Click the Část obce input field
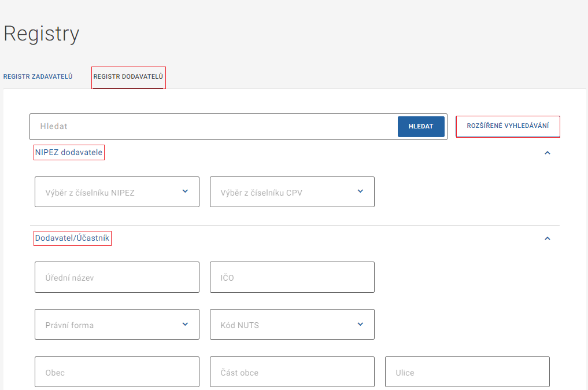The width and height of the screenshot is (588, 390). (292, 372)
